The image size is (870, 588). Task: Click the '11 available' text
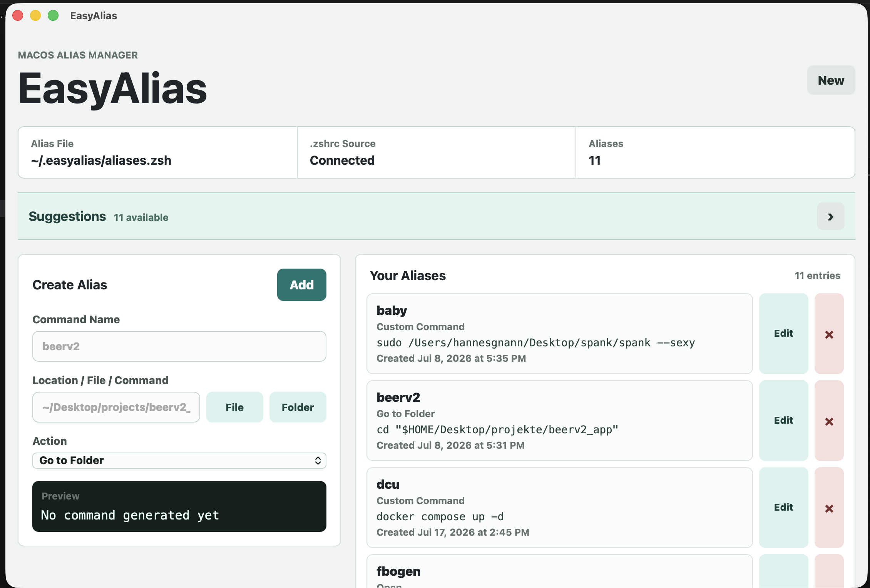click(141, 217)
